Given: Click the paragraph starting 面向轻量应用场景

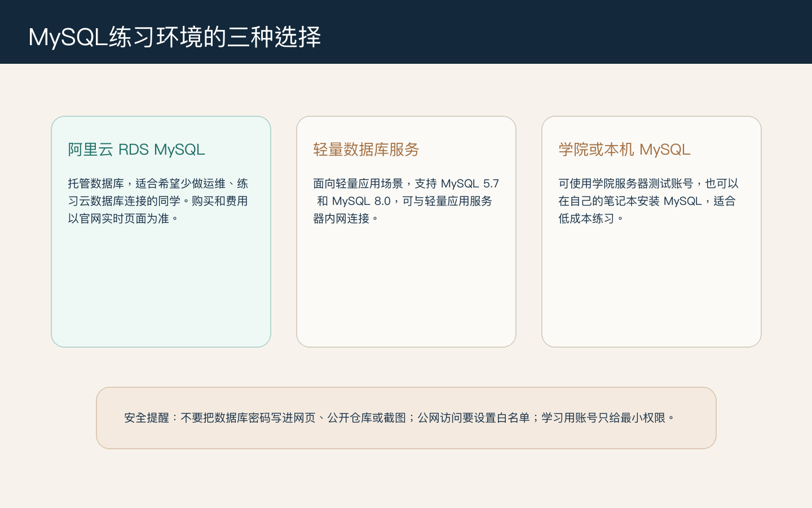Looking at the screenshot, I should click(406, 201).
